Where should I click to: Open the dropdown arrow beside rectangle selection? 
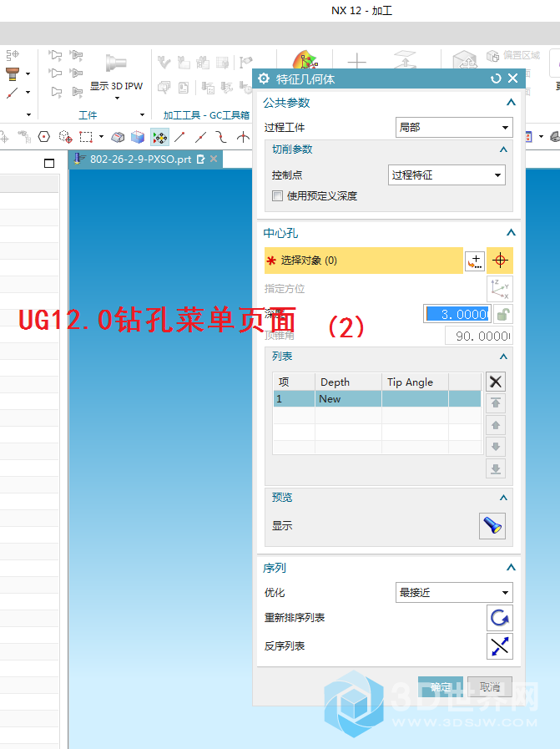coord(101,137)
